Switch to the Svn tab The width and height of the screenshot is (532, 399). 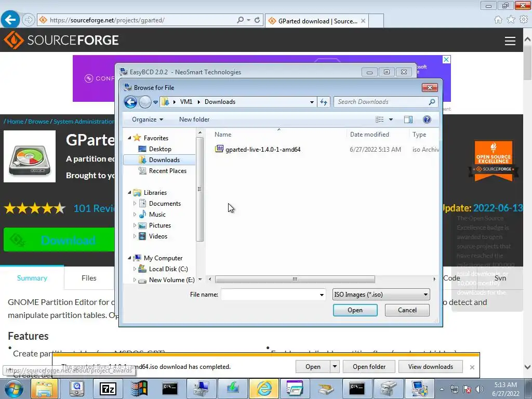coord(500,278)
